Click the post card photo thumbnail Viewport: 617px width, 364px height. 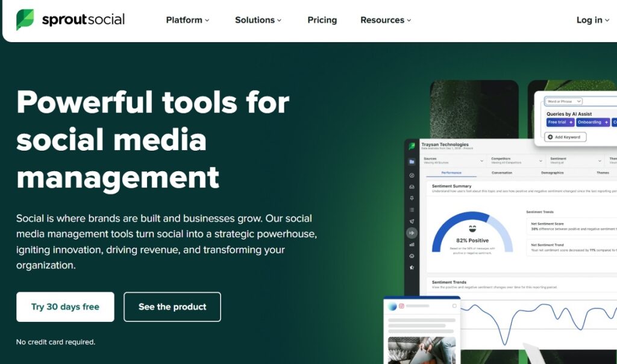(x=421, y=350)
